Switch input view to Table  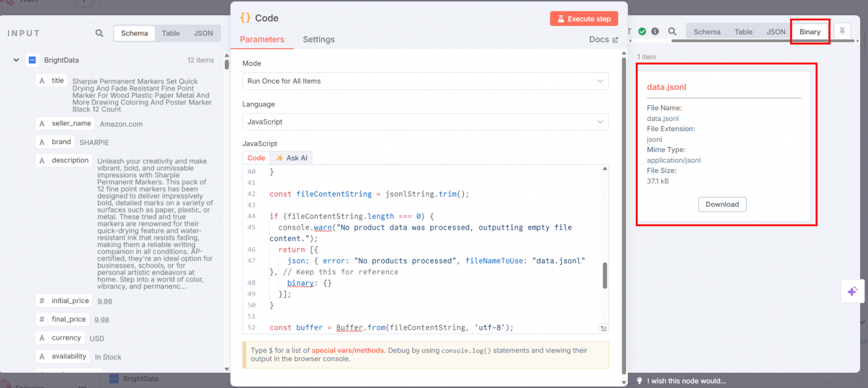click(171, 33)
